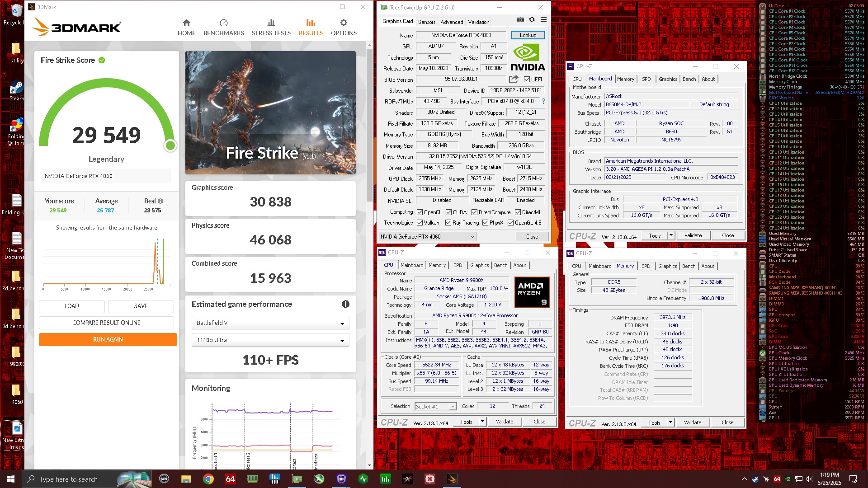Click the AMD Ryzen 9 logo in CPU-Z
This screenshot has width=868, height=488.
click(532, 292)
